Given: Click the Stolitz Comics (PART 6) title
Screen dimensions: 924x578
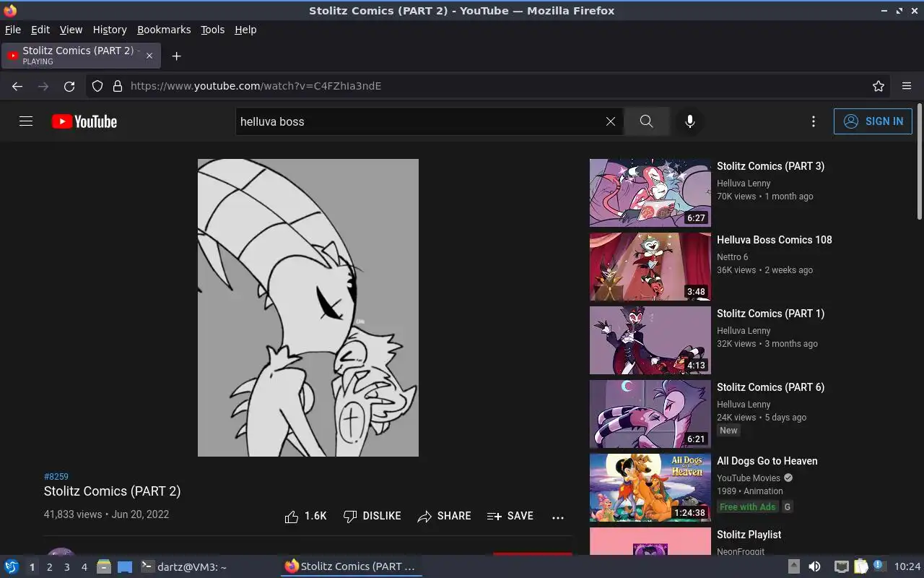Looking at the screenshot, I should (770, 387).
